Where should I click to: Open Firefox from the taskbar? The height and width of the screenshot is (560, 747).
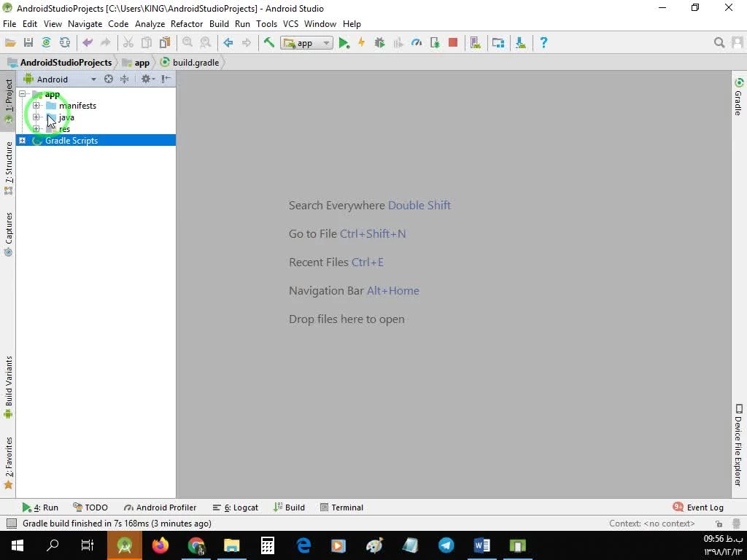click(160, 545)
